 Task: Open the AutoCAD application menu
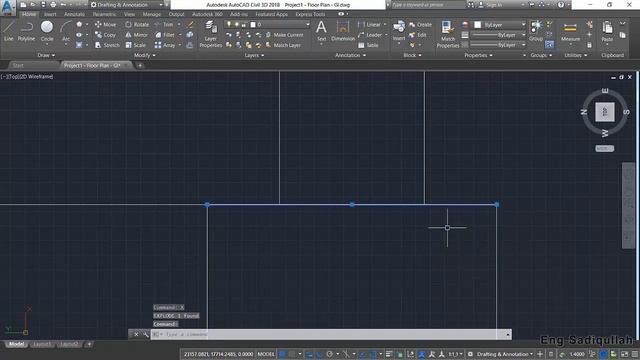coord(8,8)
